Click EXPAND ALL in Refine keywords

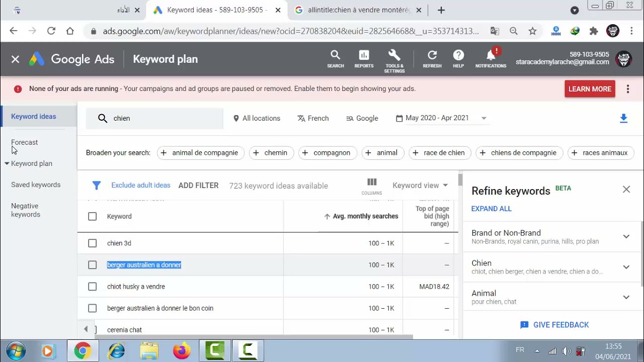coord(492,209)
